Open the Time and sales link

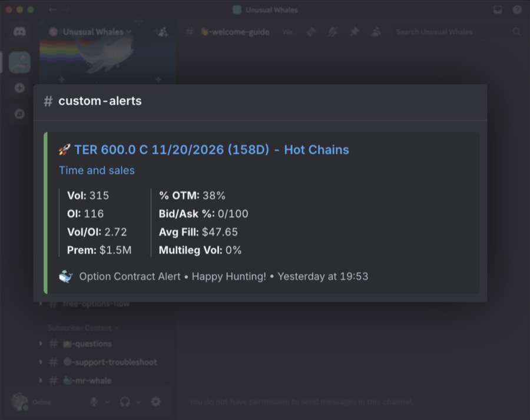pyautogui.click(x=97, y=170)
